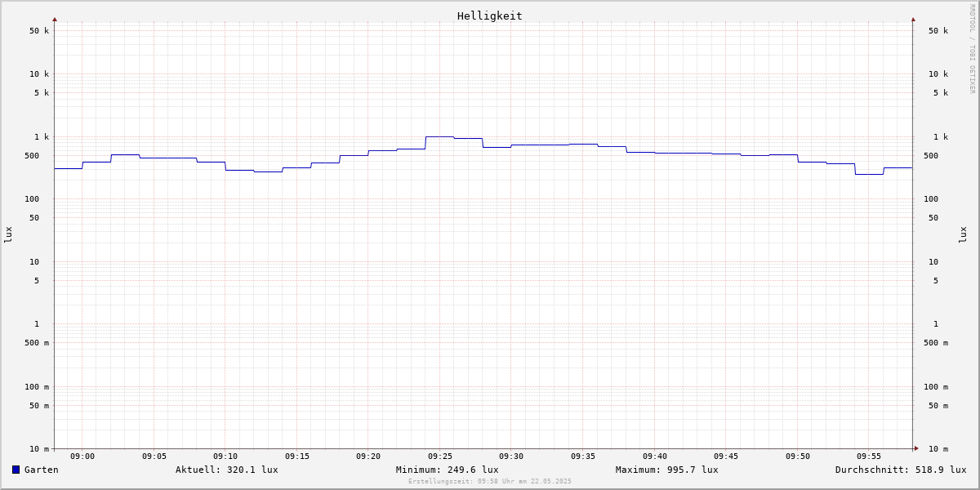
Task: Click the 10 m label on left axis
Action: (39, 449)
